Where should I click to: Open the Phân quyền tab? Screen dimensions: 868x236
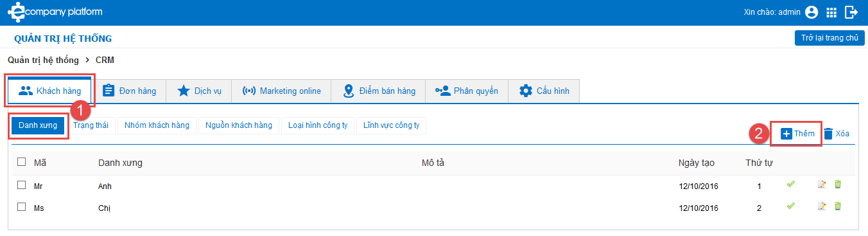tap(467, 91)
